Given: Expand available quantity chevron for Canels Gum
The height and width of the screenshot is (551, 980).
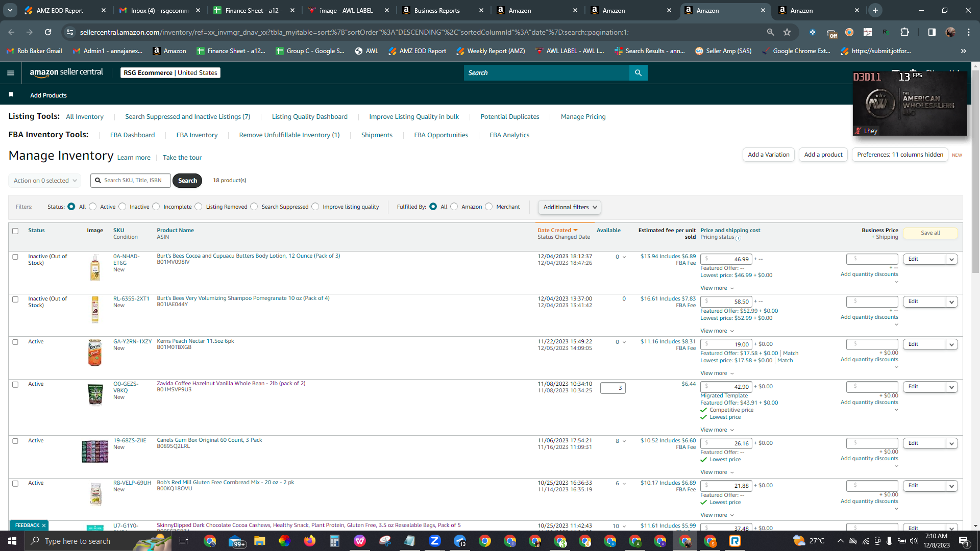Looking at the screenshot, I should (x=624, y=441).
